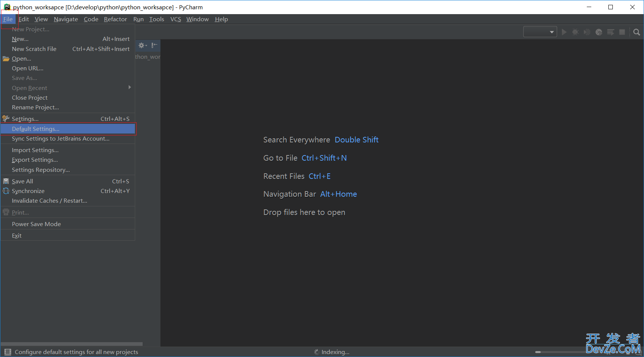644x357 pixels.
Task: Click the truncated project name in the project panel
Action: point(148,57)
